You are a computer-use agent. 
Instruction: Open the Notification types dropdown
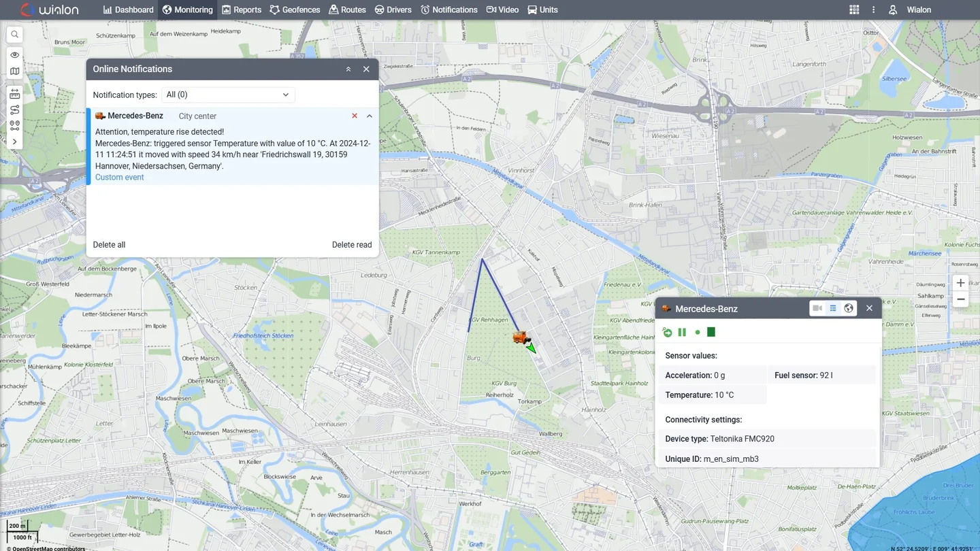(228, 95)
